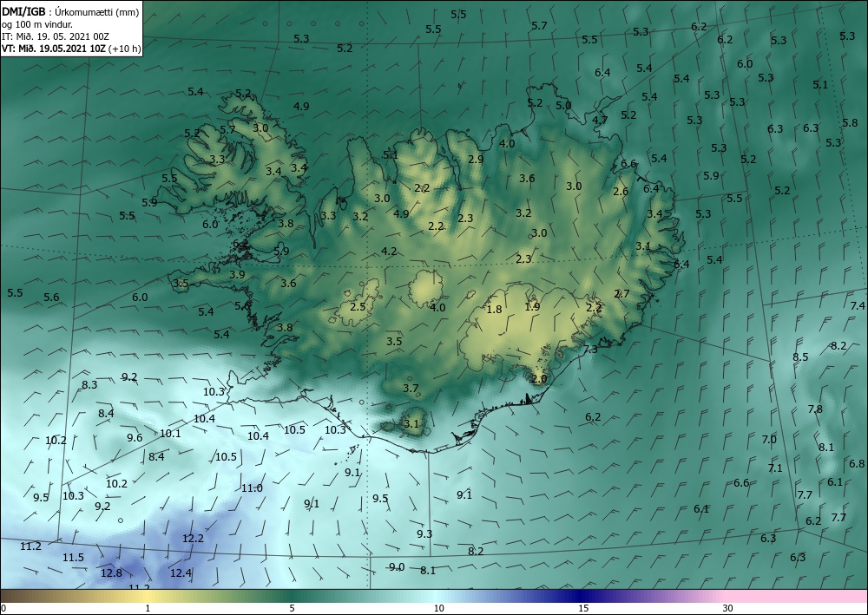This screenshot has width=868, height=615.
Task: Click the 3.9 value on the map
Action: (237, 274)
